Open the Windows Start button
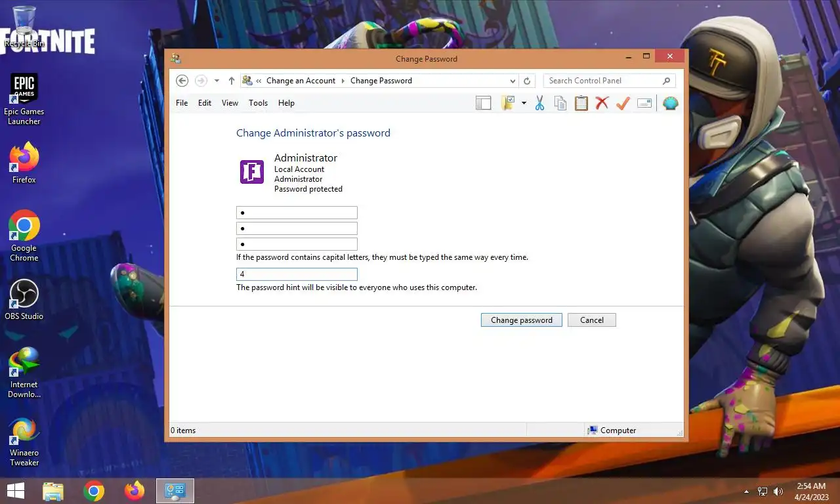The height and width of the screenshot is (504, 840). point(16,491)
